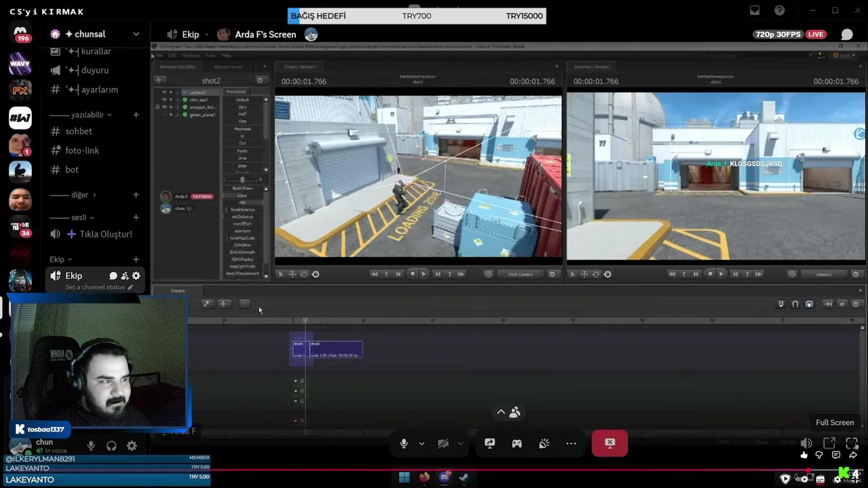Screen dimensions: 868x488
Task: Select the move manipulator in Primary Viewport
Action: (x=292, y=274)
